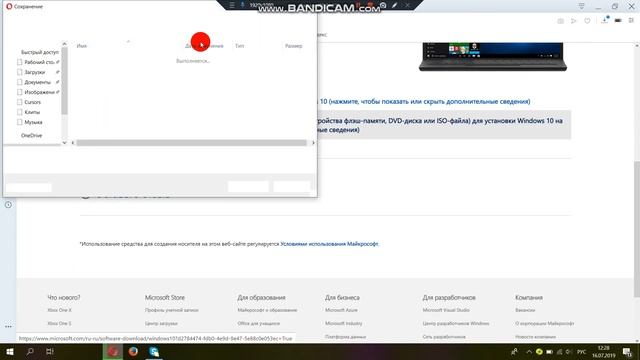This screenshot has width=640, height=360.
Task: Click the file list horizontal scrollbar thumb
Action: 191,143
